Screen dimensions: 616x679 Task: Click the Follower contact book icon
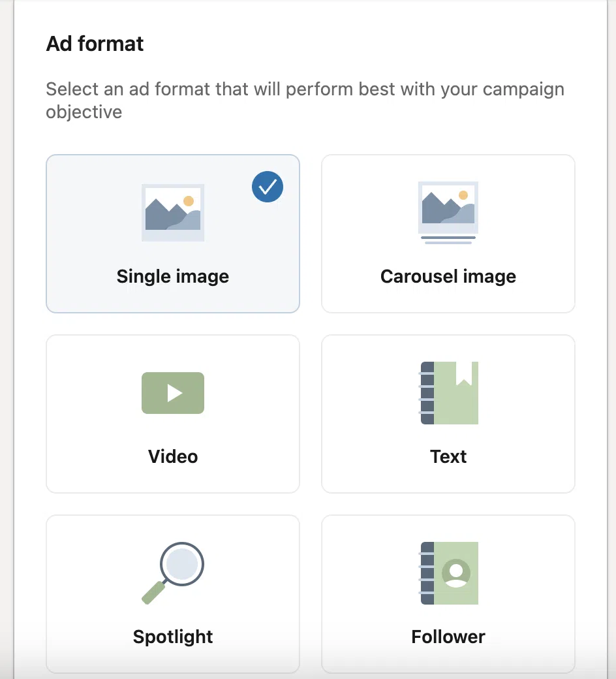[449, 573]
